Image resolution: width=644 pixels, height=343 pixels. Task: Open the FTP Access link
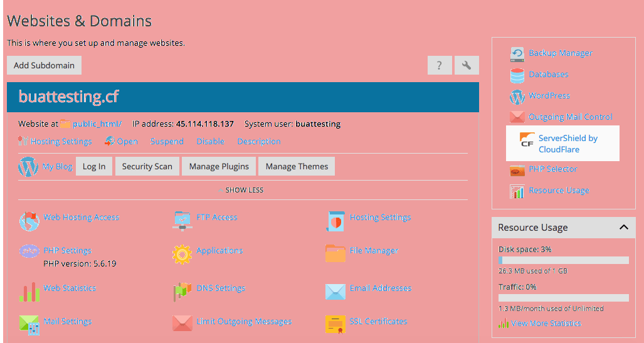217,218
